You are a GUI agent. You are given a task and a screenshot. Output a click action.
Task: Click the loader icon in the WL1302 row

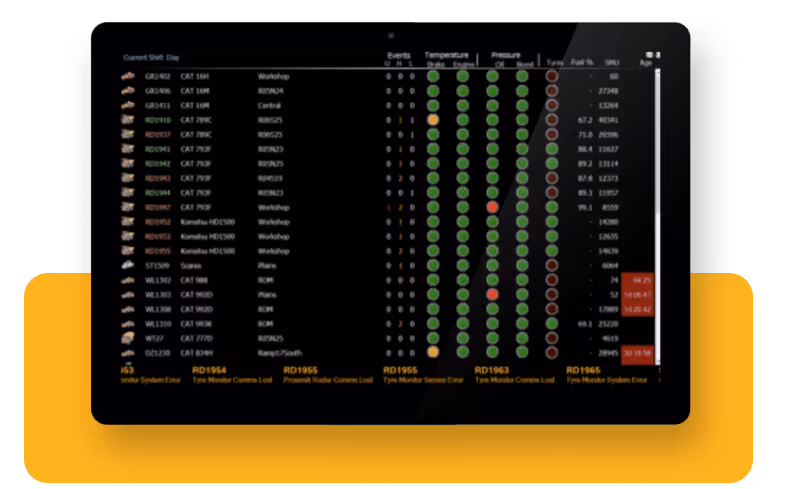click(x=128, y=280)
